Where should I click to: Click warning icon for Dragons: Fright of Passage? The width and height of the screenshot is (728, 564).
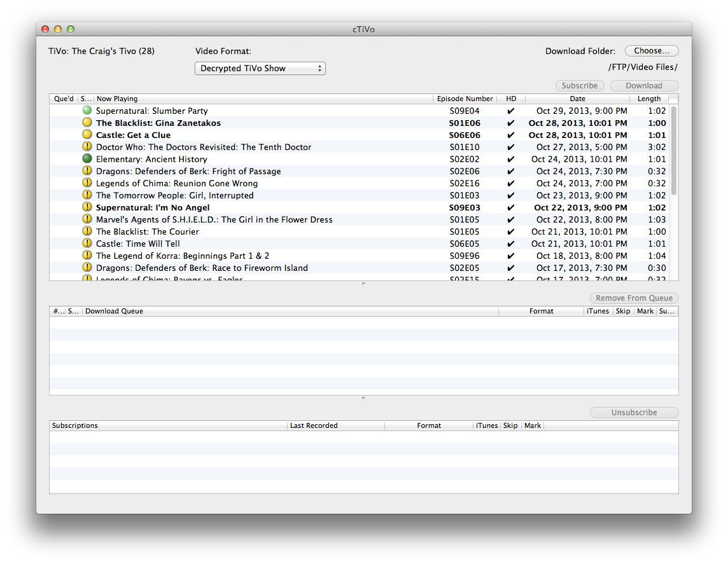(87, 170)
